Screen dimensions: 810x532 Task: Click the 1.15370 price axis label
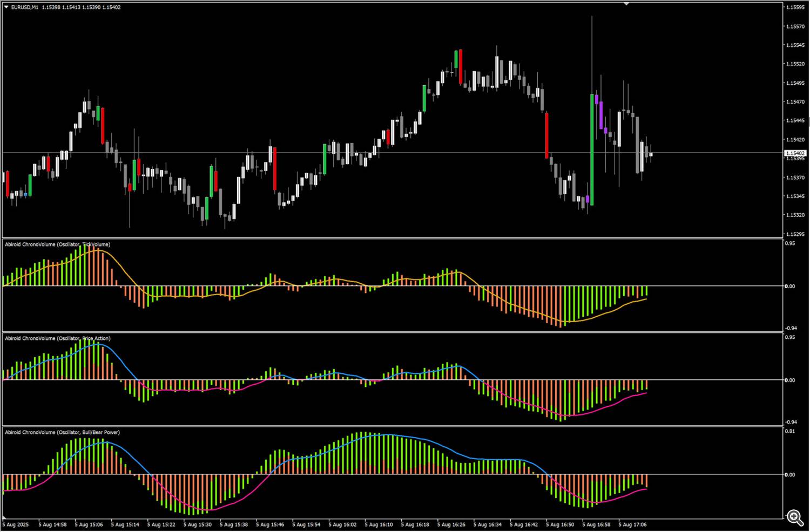point(795,178)
